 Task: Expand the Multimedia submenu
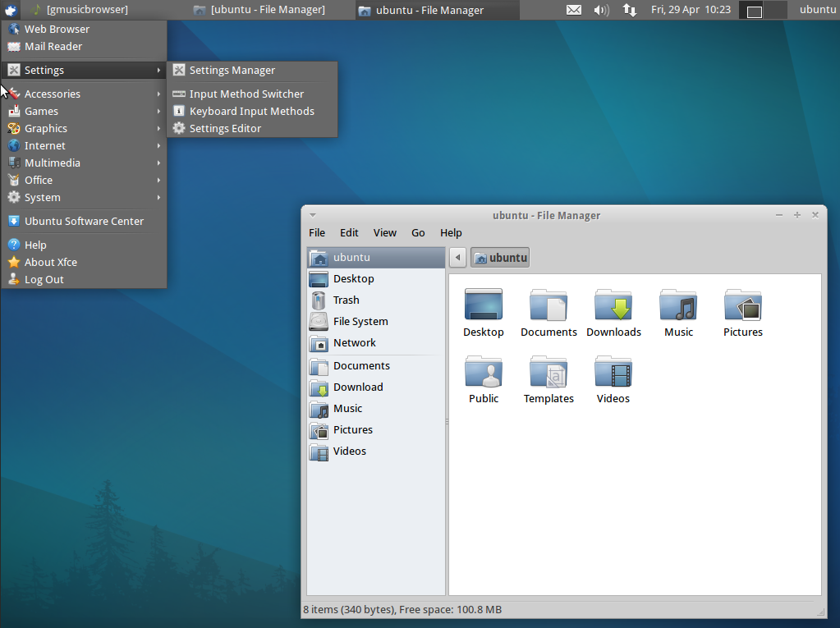point(84,163)
